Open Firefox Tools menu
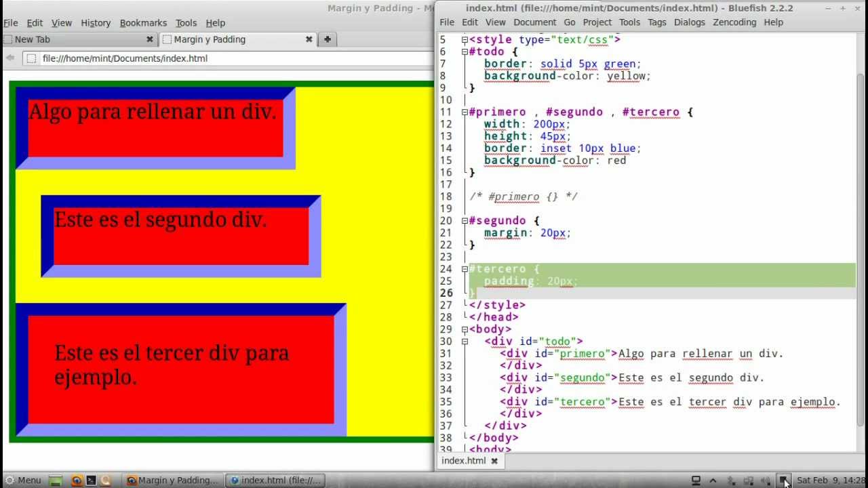The width and height of the screenshot is (868, 488). (x=186, y=22)
